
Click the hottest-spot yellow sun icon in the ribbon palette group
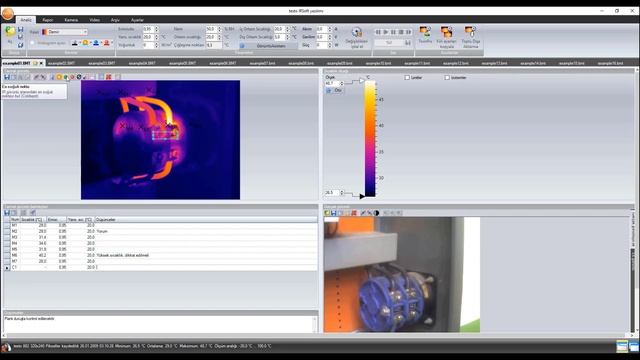[86, 42]
